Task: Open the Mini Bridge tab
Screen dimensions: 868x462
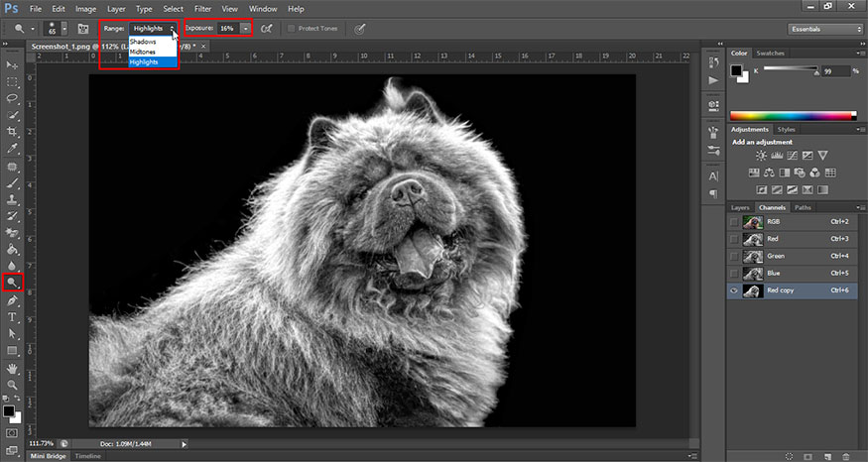Action: 48,456
